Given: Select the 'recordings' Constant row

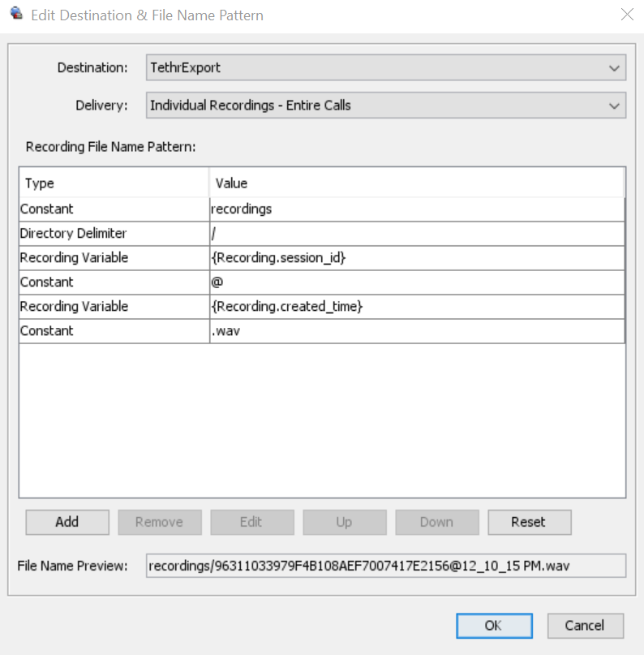Looking at the screenshot, I should click(321, 209).
